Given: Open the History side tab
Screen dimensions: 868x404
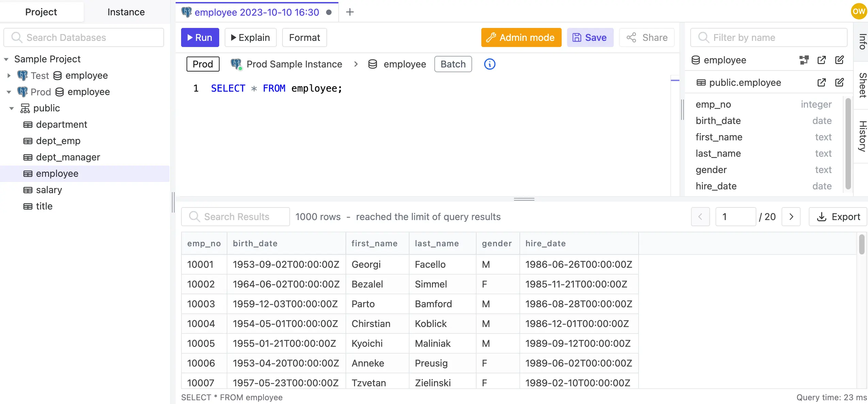Looking at the screenshot, I should tap(862, 136).
